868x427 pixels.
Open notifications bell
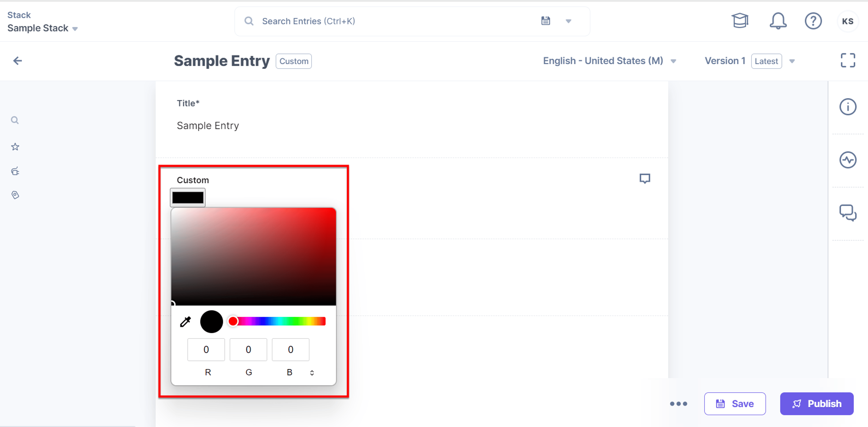point(778,21)
